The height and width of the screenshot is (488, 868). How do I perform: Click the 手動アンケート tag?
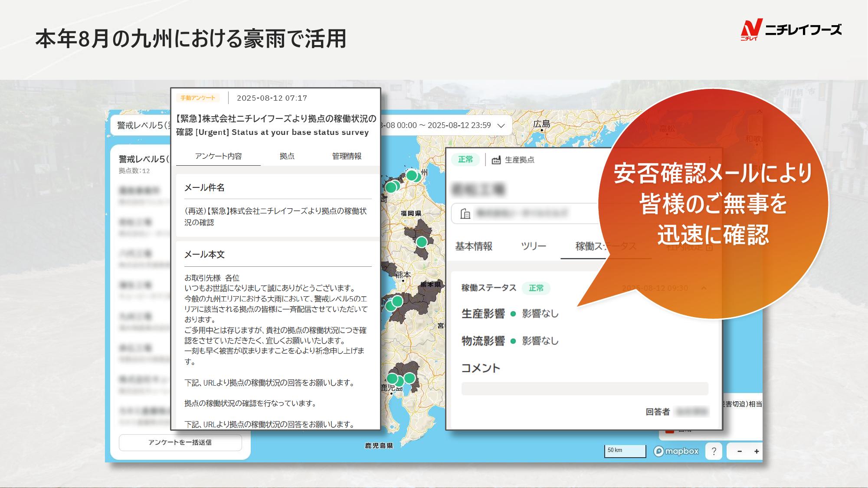198,98
